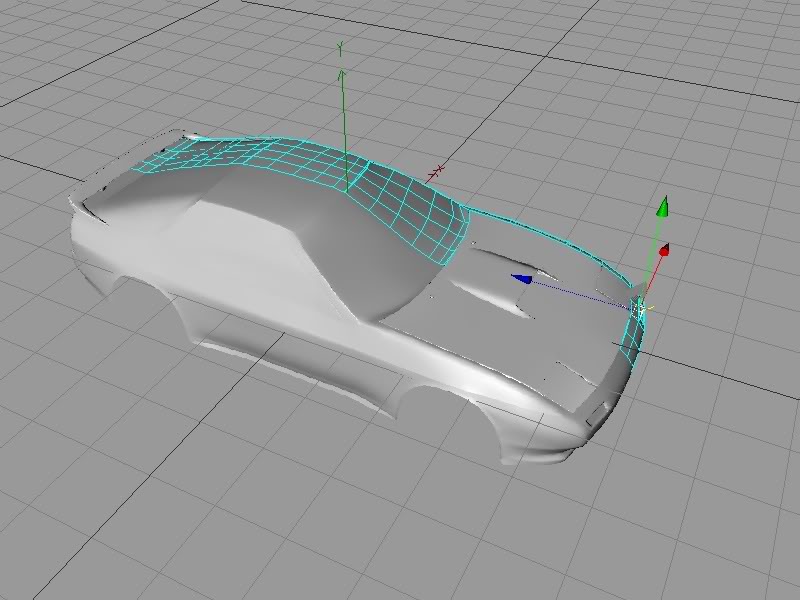Click the green Y label atop the world axis
The width and height of the screenshot is (800, 600).
pyautogui.click(x=341, y=47)
